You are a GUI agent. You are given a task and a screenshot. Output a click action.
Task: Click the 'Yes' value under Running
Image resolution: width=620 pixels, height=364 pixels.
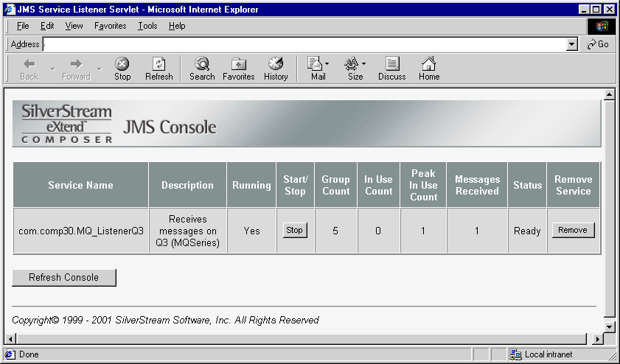coord(251,231)
